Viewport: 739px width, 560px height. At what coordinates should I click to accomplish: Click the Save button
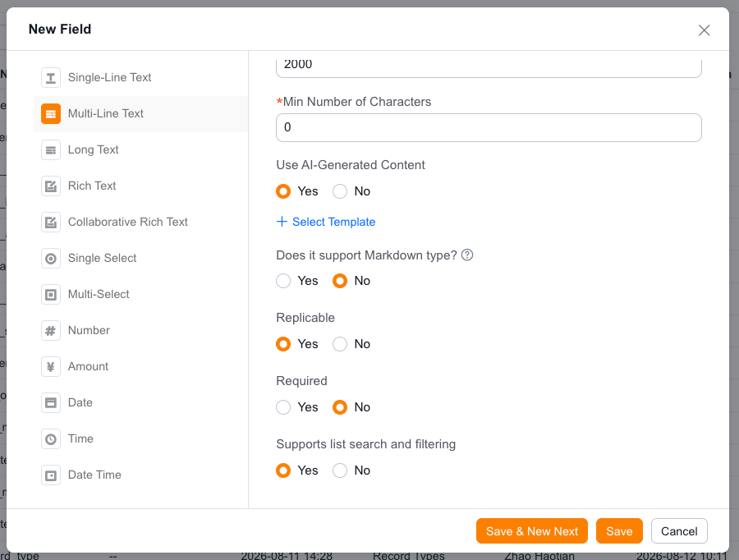619,531
